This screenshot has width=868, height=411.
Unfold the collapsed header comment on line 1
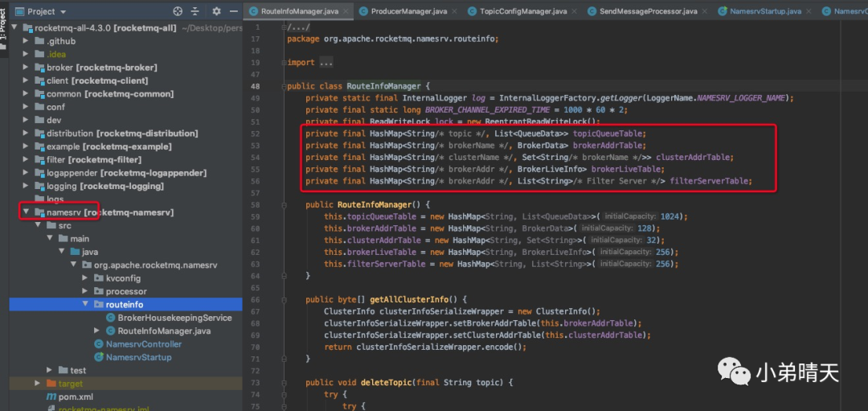[284, 27]
